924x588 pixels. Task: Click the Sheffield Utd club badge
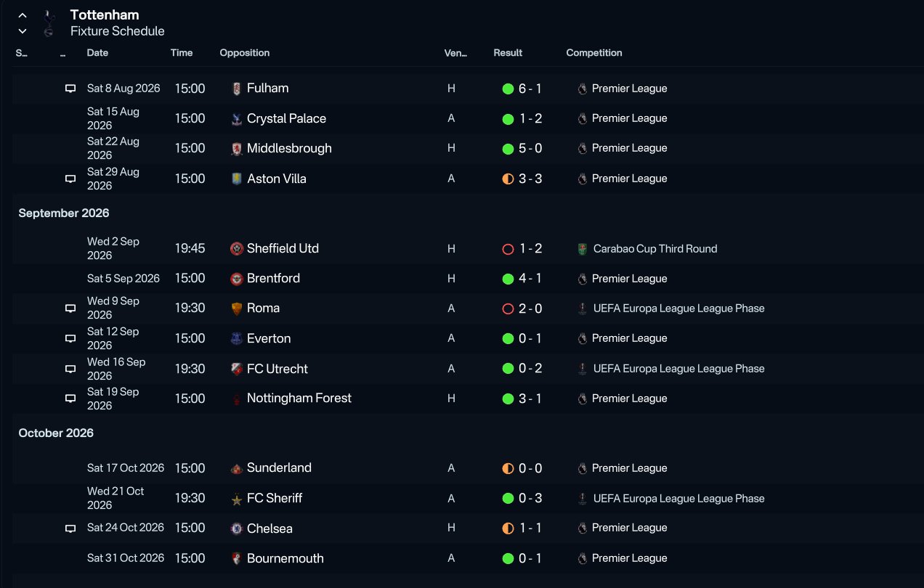(x=236, y=248)
